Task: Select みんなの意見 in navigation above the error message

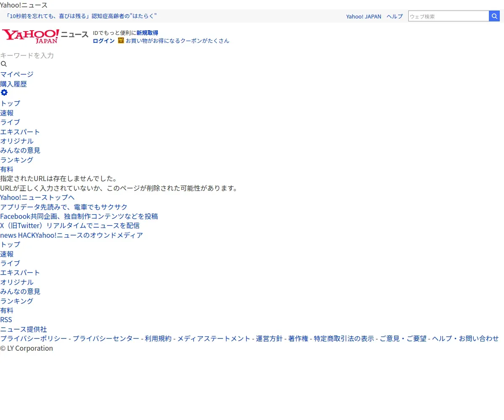Action: click(x=20, y=150)
